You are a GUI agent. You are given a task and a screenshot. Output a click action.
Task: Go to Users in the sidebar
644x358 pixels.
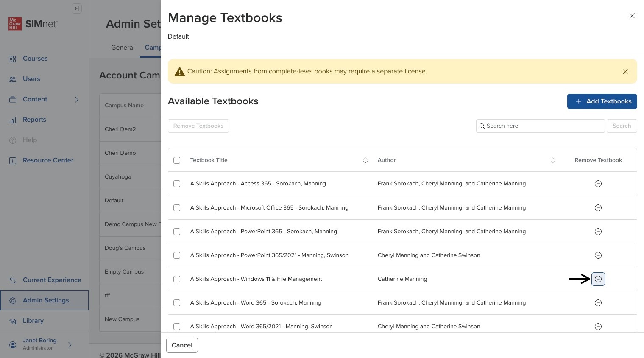click(31, 79)
